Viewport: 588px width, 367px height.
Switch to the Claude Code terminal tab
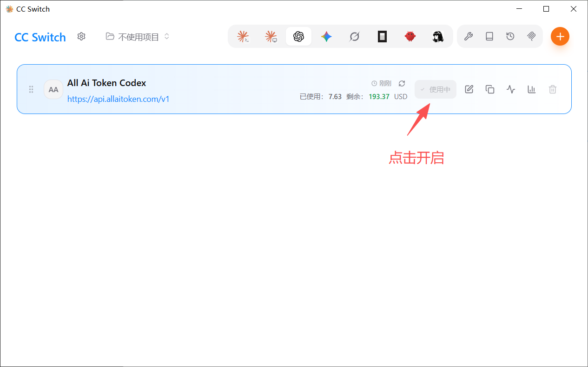(243, 36)
